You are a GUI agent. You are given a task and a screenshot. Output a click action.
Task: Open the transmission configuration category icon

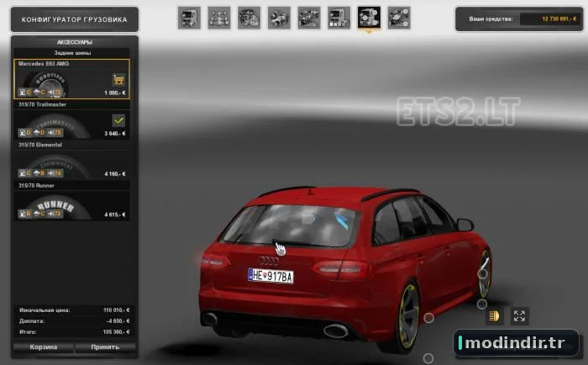[279, 18]
